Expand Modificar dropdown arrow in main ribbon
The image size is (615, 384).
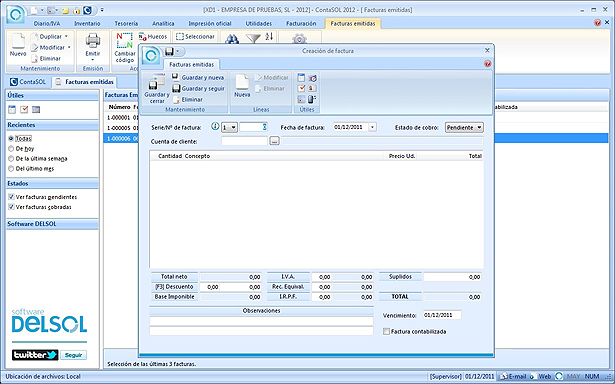(x=69, y=47)
